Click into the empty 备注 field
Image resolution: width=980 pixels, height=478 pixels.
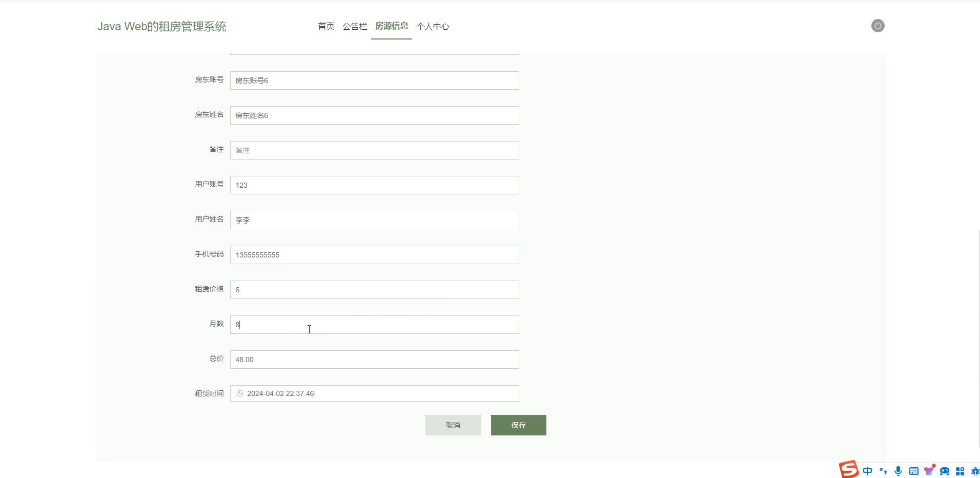(375, 150)
